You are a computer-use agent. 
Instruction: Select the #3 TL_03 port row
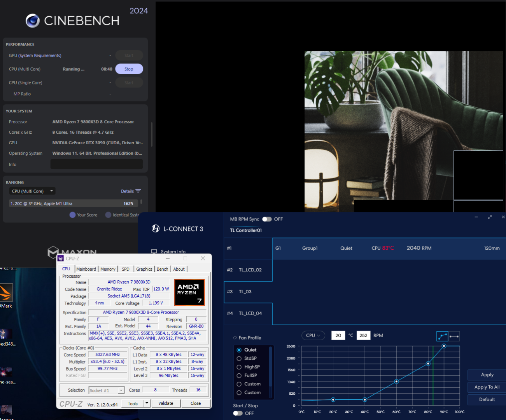coord(248,292)
